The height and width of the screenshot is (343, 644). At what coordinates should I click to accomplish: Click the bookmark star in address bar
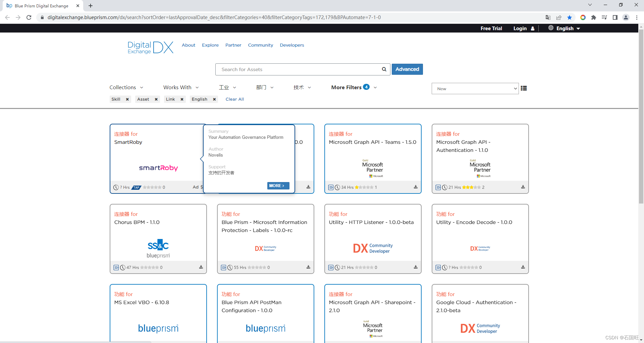(x=570, y=17)
